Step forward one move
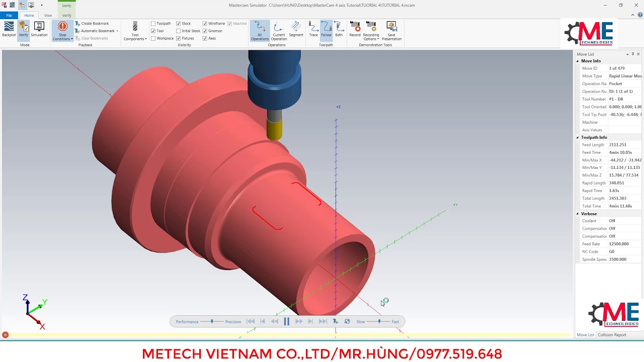The width and height of the screenshot is (644, 362). click(x=310, y=322)
